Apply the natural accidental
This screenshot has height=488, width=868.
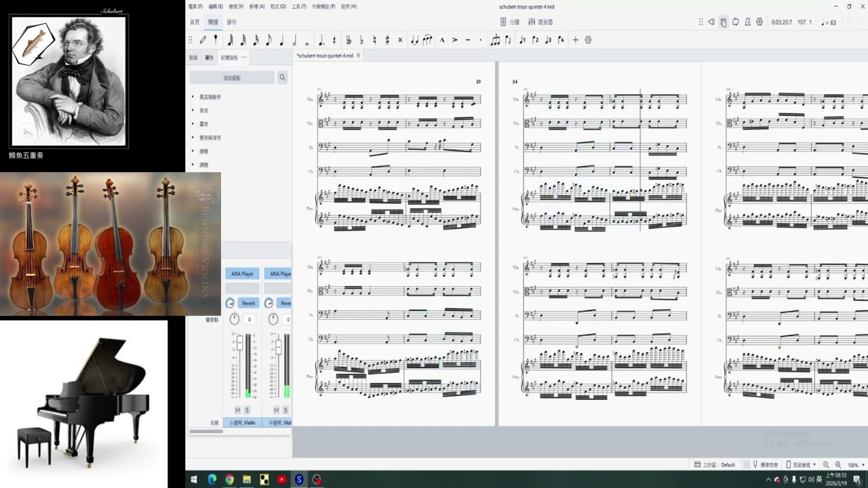point(374,40)
